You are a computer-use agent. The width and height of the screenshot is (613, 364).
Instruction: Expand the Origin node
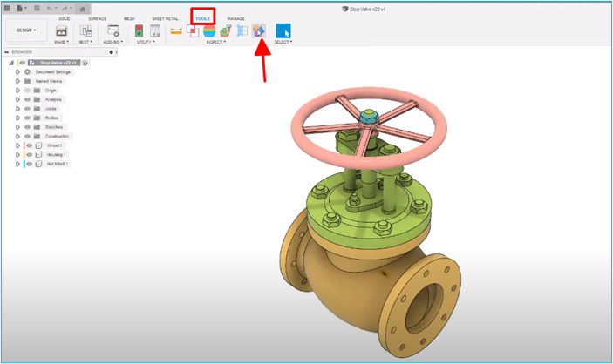[17, 91]
